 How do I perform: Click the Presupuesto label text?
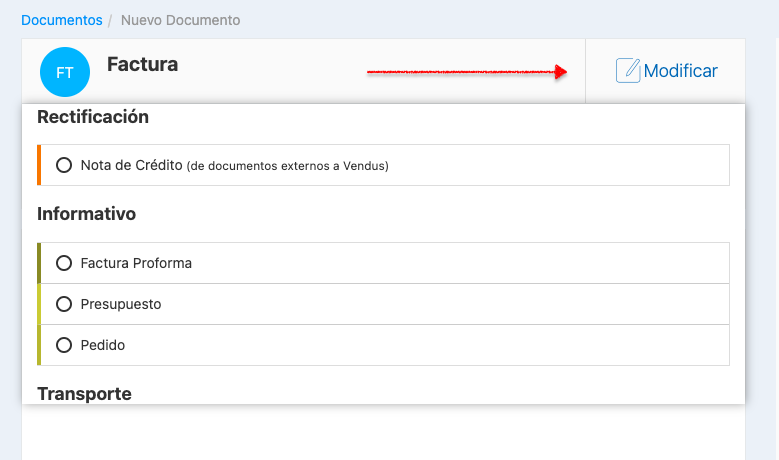click(120, 304)
